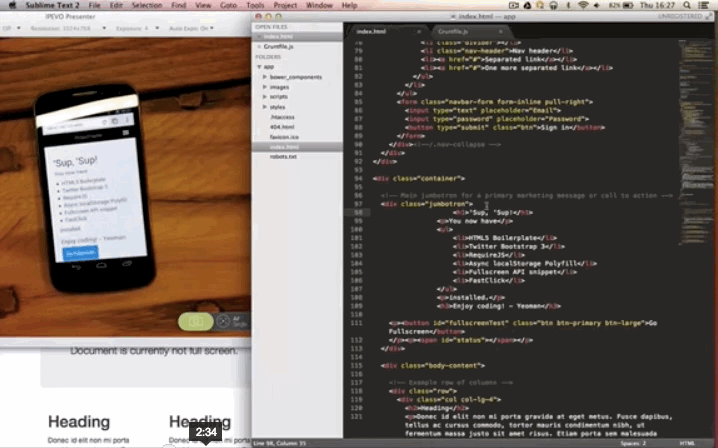Open favicon.ico in the sidebar
This screenshot has width=718, height=448.
(x=284, y=137)
